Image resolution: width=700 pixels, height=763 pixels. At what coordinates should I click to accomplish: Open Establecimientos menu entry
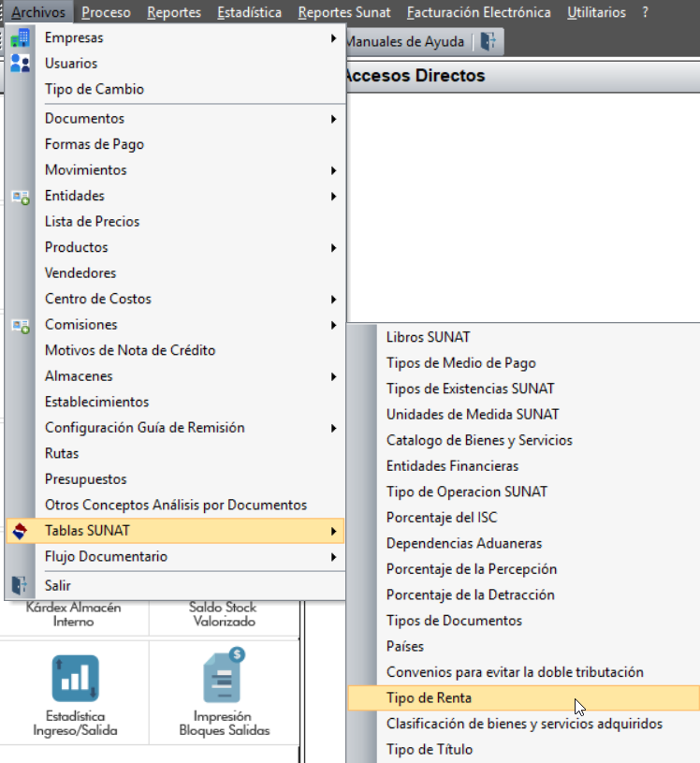(175, 402)
